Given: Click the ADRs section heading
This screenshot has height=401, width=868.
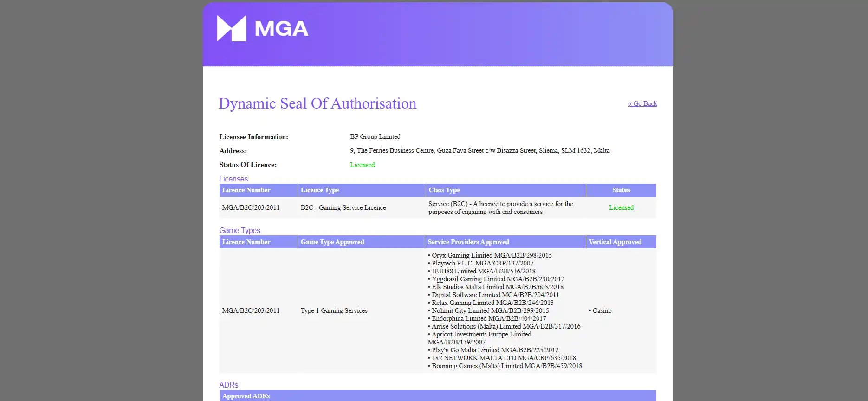Looking at the screenshot, I should coord(228,385).
